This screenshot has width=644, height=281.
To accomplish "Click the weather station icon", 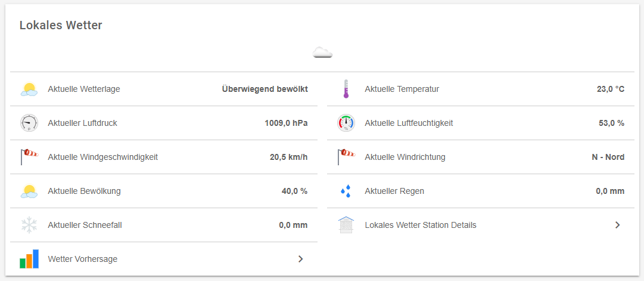I will click(x=346, y=226).
